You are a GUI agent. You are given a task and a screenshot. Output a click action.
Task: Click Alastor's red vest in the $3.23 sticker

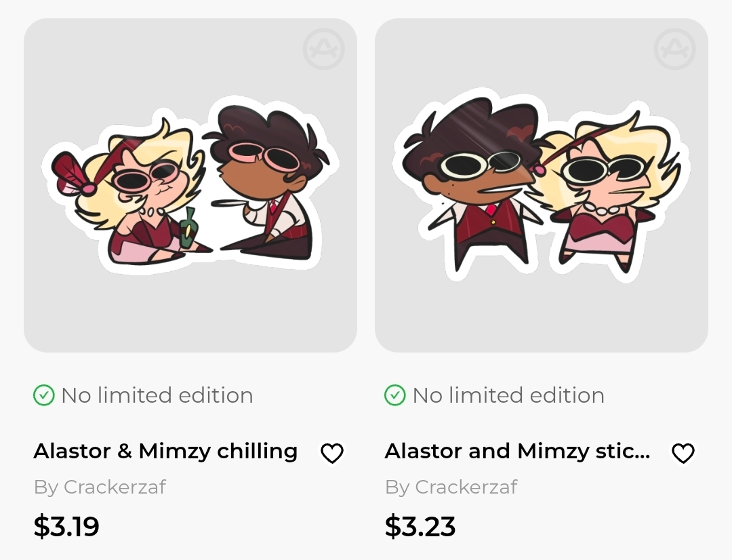[x=490, y=224]
